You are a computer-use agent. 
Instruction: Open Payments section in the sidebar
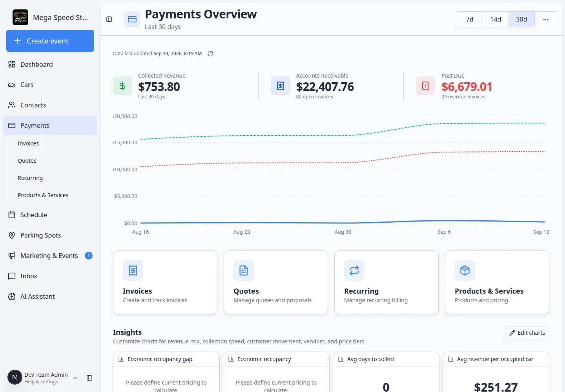50,125
